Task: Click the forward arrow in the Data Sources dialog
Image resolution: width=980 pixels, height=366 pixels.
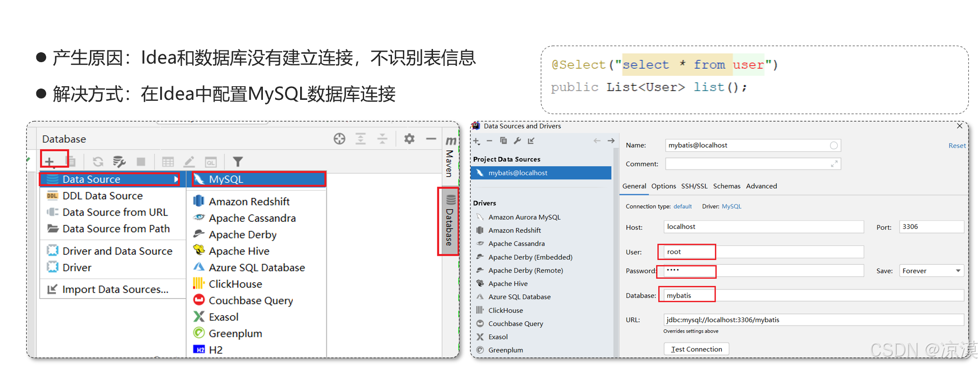Action: coord(611,140)
